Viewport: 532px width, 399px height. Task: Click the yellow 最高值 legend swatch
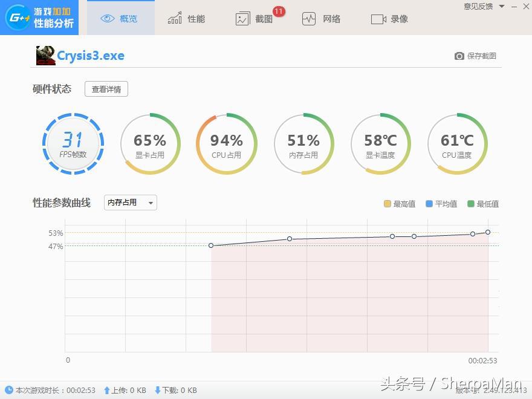point(387,204)
